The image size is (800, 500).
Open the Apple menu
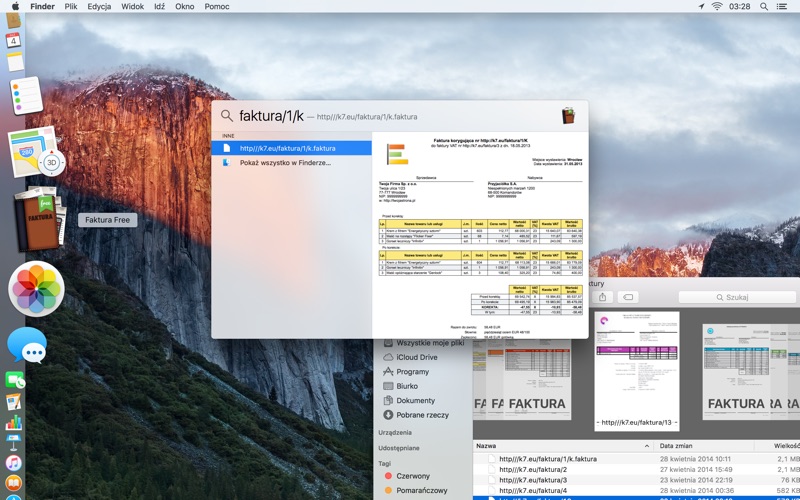[x=15, y=6]
